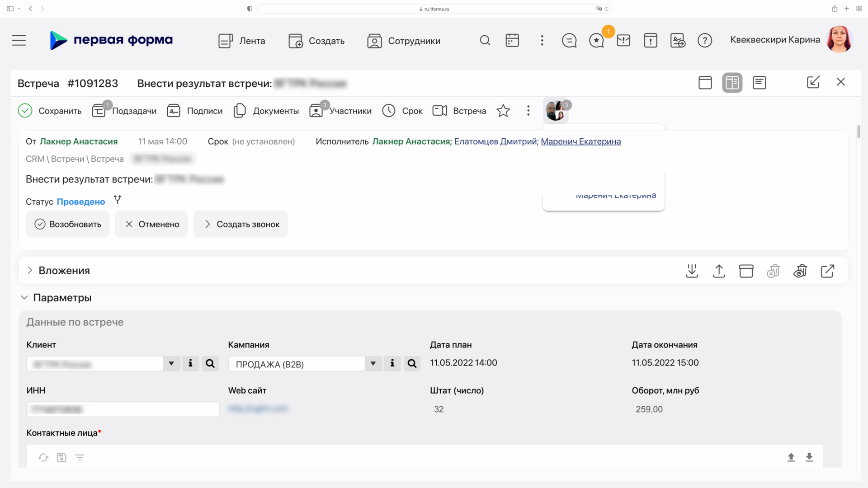Screen dimensions: 868x488
Task: Click the Возобновить button
Action: pos(68,224)
